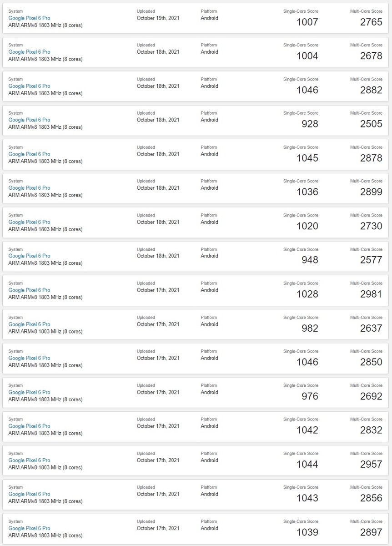Open Pixel 6 Pro result scoring 1036 single-core
Image resolution: width=392 pixels, height=546 pixels.
coord(29,188)
